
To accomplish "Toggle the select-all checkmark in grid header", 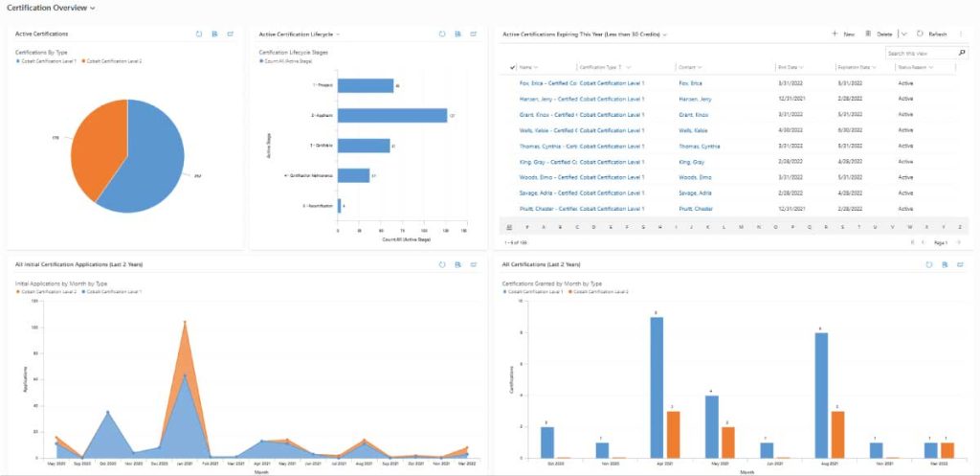I will pyautogui.click(x=513, y=67).
